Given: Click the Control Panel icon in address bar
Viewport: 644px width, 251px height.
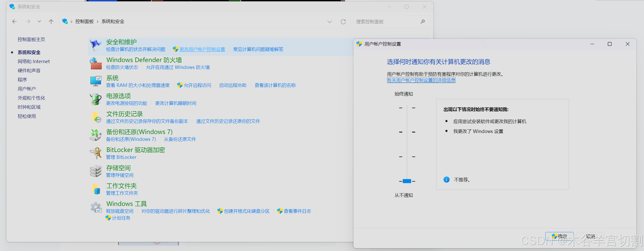Looking at the screenshot, I should (65, 22).
